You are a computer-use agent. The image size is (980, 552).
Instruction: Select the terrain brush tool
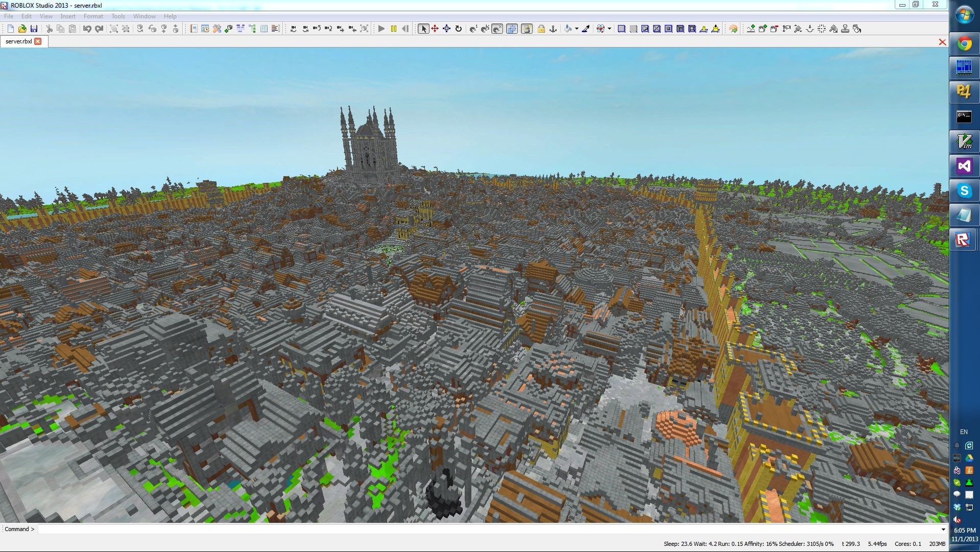[798, 29]
